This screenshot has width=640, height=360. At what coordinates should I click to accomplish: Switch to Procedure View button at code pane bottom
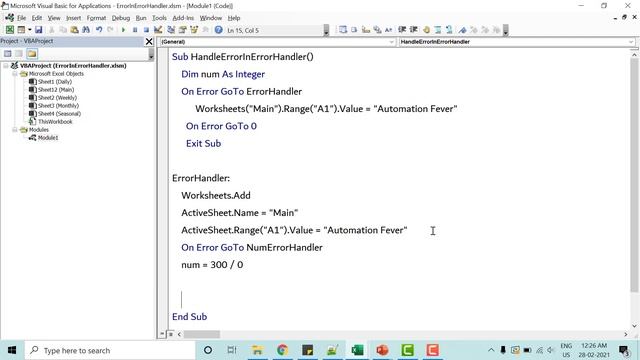pos(162,334)
